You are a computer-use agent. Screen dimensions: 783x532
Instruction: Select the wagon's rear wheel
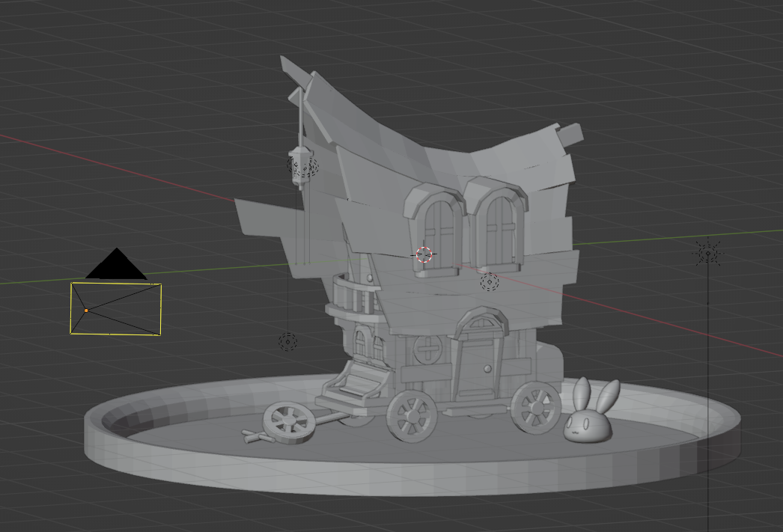pos(536,409)
